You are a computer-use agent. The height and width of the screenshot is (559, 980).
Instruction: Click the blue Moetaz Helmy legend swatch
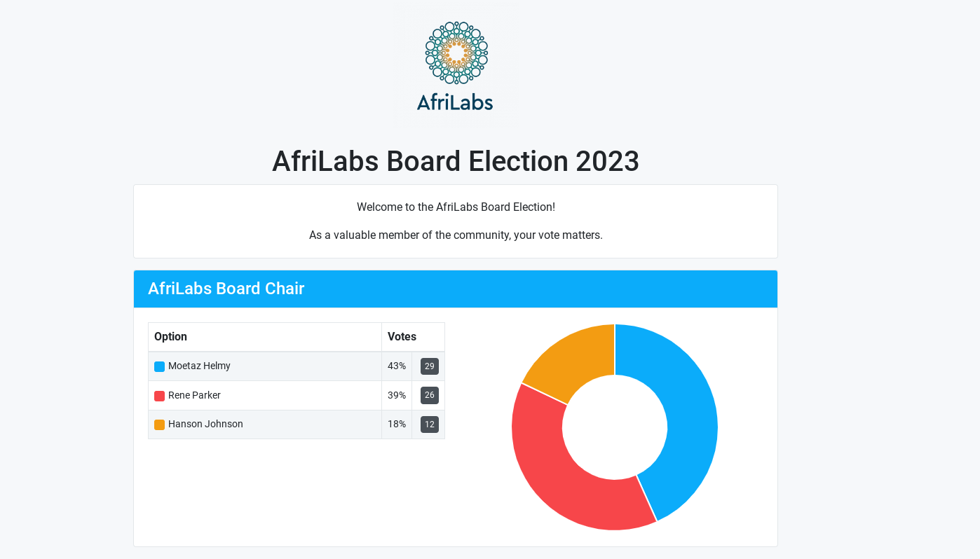(x=160, y=366)
